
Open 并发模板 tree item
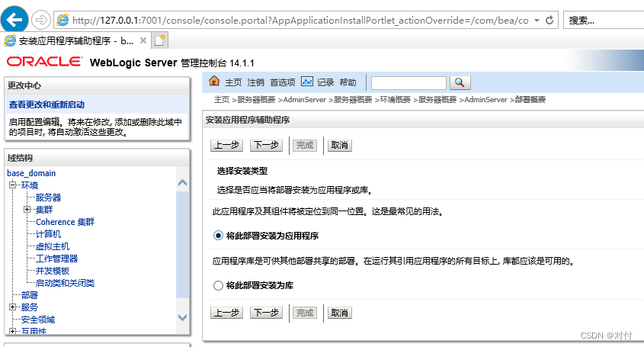53,271
